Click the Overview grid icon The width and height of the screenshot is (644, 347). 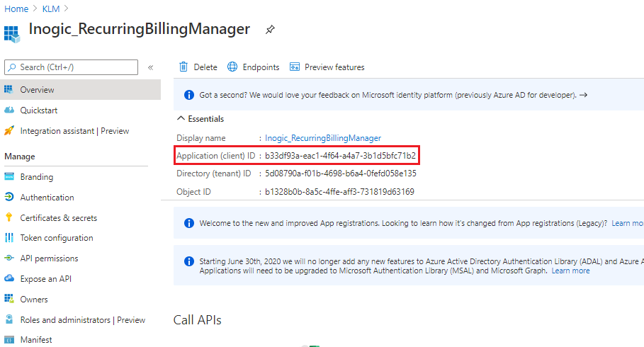point(9,89)
